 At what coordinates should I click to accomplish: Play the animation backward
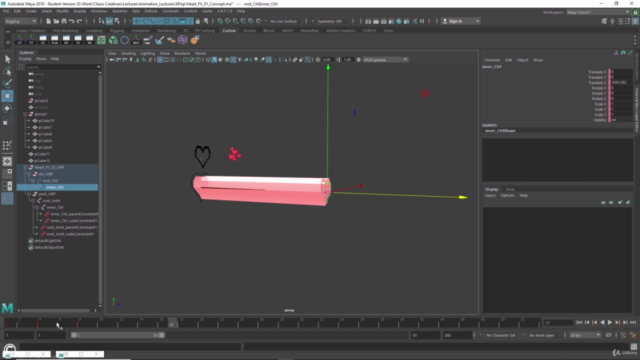[602, 322]
